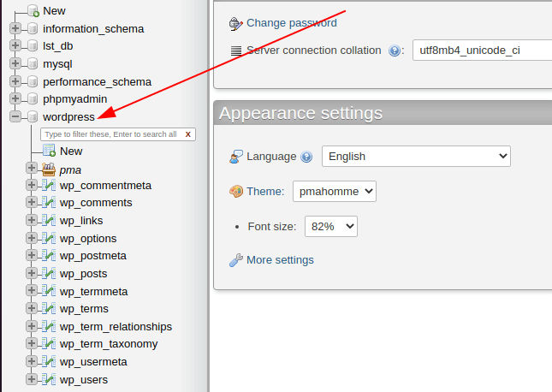Click the wp_posts table icon
552x392 pixels.
coord(49,273)
